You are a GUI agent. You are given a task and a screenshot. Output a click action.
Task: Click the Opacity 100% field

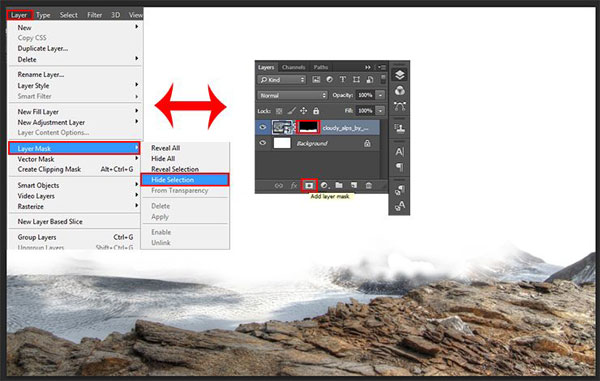[x=365, y=95]
